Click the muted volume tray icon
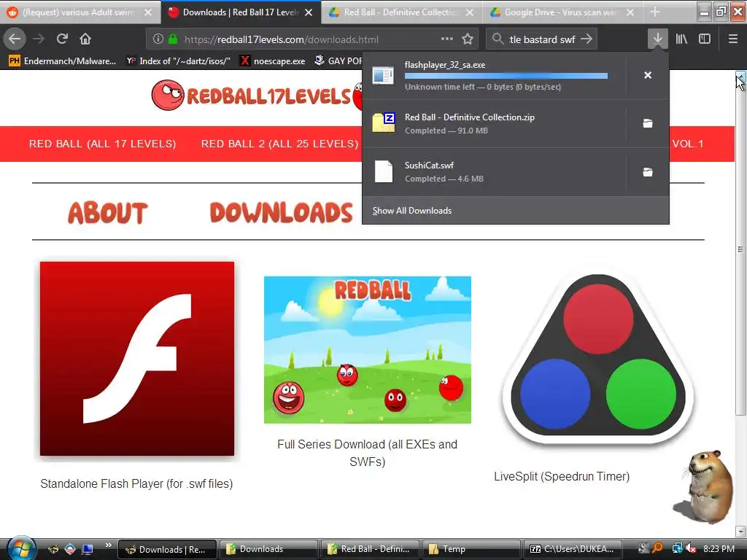This screenshot has width=747, height=560. coord(692,549)
